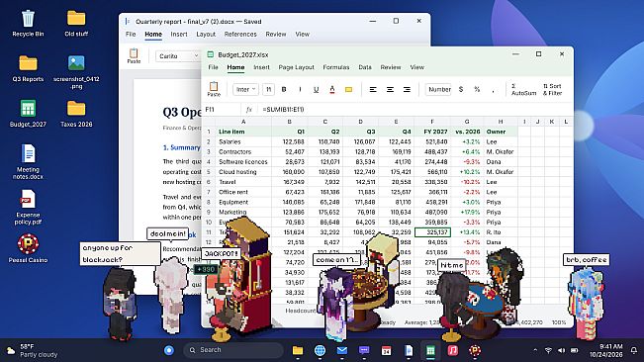Viewport: 644px width, 362px height.
Task: Switch to the Page Layout tab
Action: point(296,67)
